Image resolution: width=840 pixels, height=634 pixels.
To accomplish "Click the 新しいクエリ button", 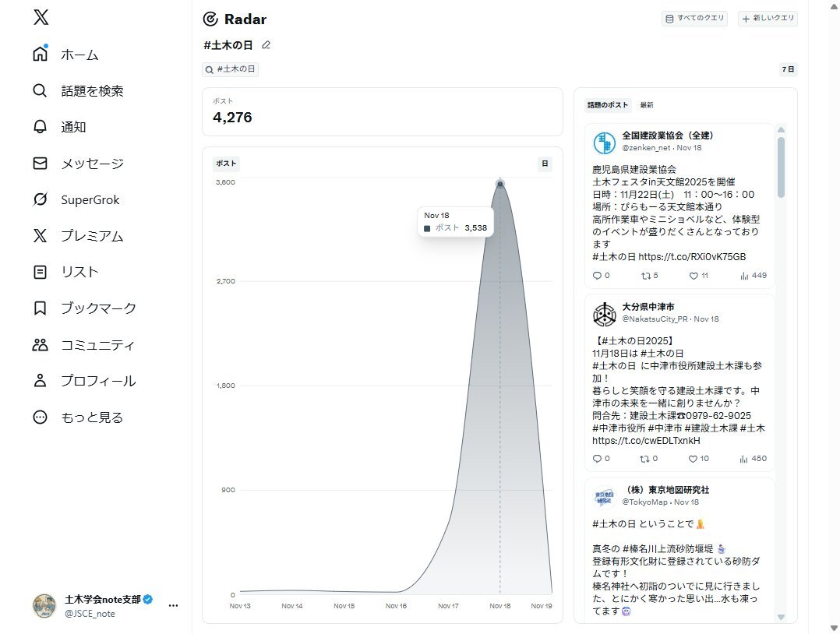I will click(768, 19).
